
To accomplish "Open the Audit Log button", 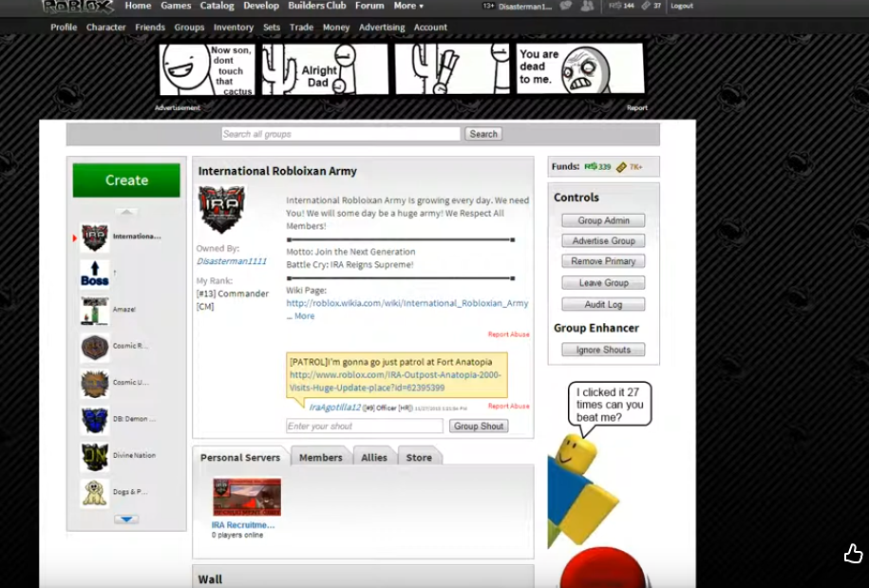I will pyautogui.click(x=602, y=305).
